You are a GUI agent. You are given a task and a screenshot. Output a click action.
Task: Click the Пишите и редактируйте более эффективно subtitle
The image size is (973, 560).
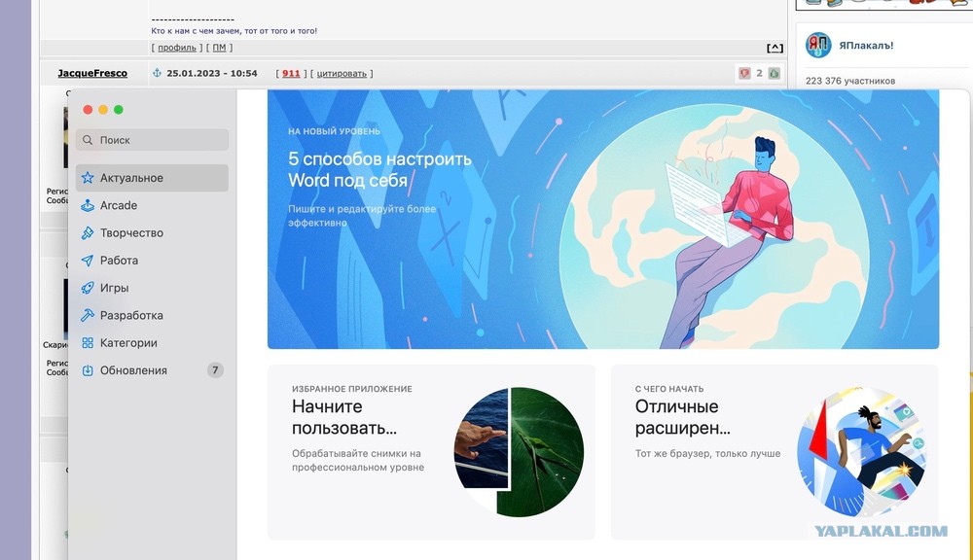(x=362, y=216)
